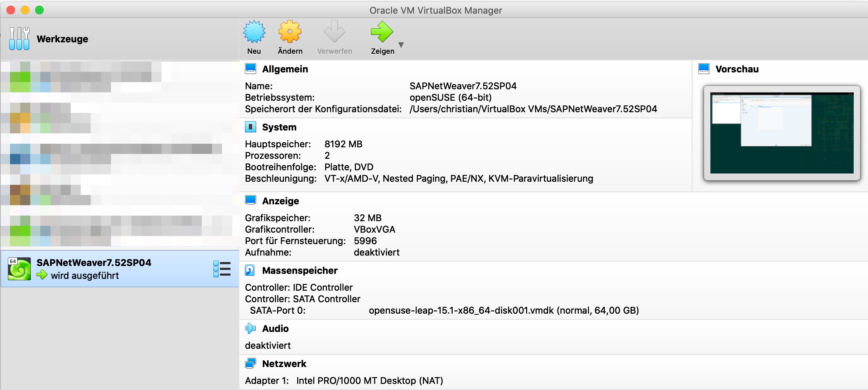
Task: Click the Massenspeicher disk icon
Action: pyautogui.click(x=250, y=270)
